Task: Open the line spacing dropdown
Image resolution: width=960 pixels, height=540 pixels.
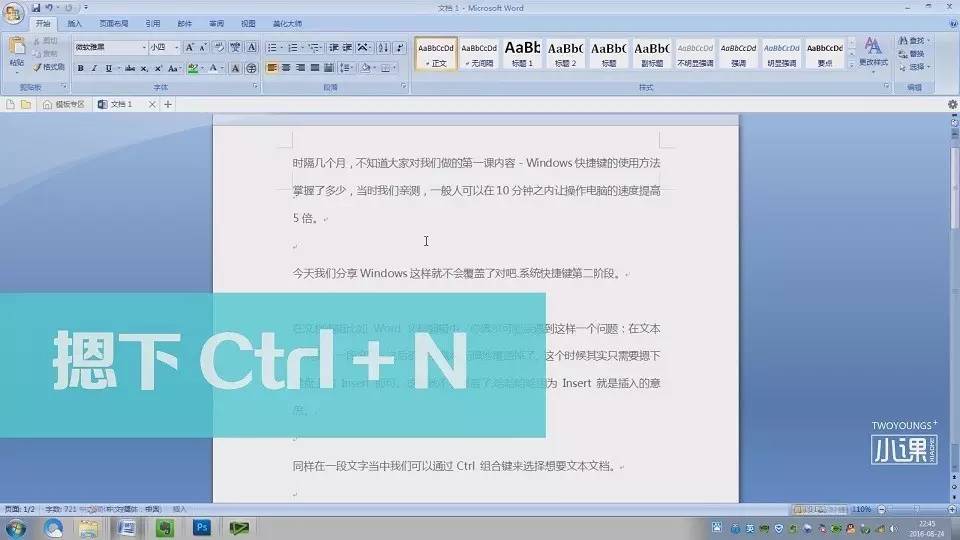Action: (x=347, y=68)
